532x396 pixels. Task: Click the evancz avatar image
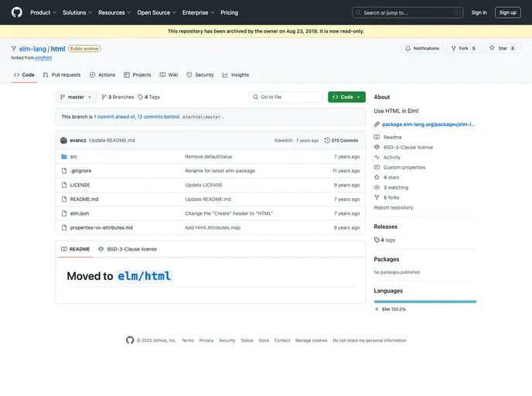click(x=63, y=141)
